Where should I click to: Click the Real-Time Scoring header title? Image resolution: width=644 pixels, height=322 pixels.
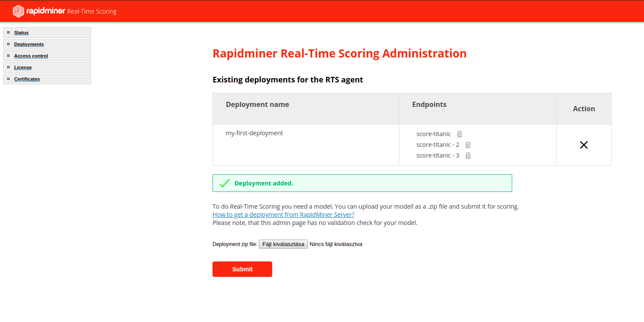(x=92, y=12)
